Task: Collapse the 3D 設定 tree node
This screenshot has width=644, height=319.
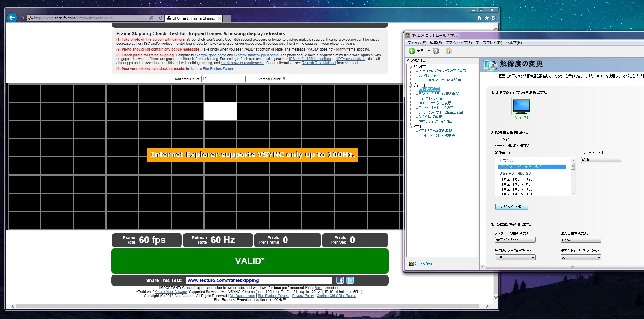Action: tap(410, 66)
